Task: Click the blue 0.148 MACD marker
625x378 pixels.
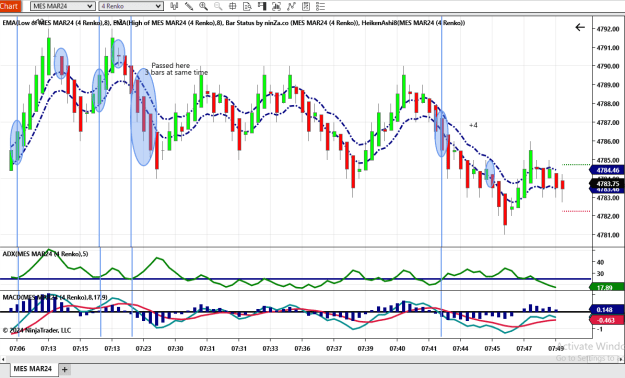Action: pos(607,309)
